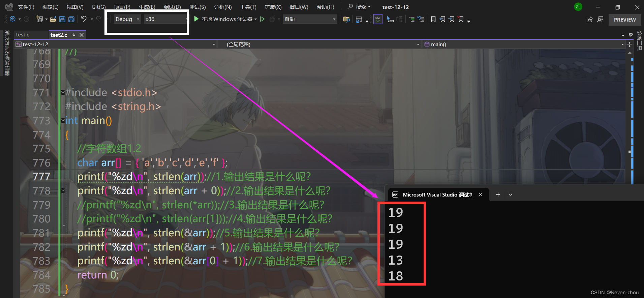The width and height of the screenshot is (644, 298).
Task: Click 本地 Windows 调试器 run button
Action: (x=227, y=19)
